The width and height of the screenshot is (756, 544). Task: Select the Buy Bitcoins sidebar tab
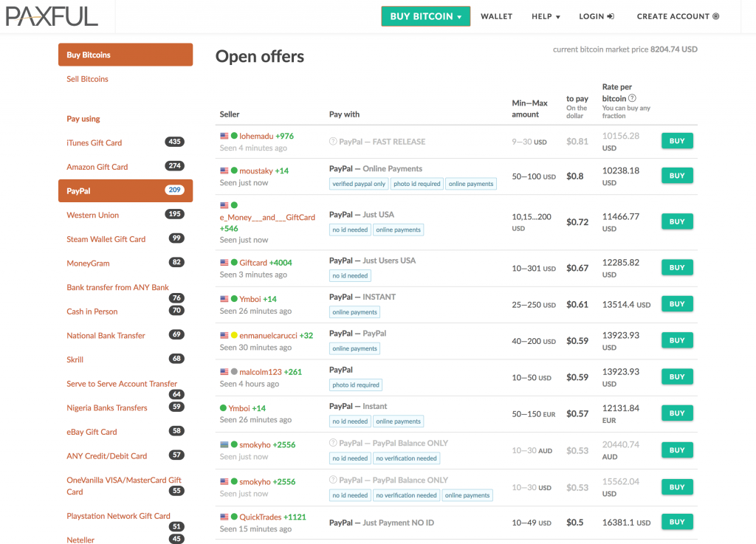[125, 55]
